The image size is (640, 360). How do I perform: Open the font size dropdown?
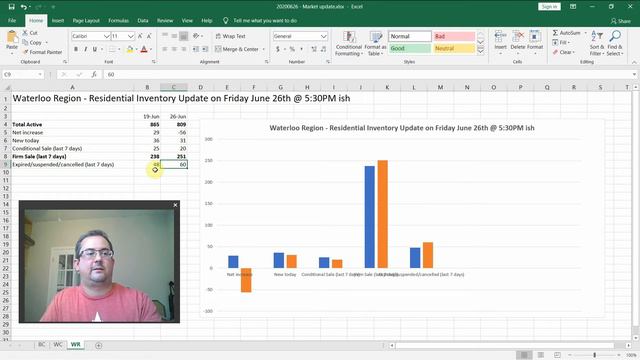point(130,36)
